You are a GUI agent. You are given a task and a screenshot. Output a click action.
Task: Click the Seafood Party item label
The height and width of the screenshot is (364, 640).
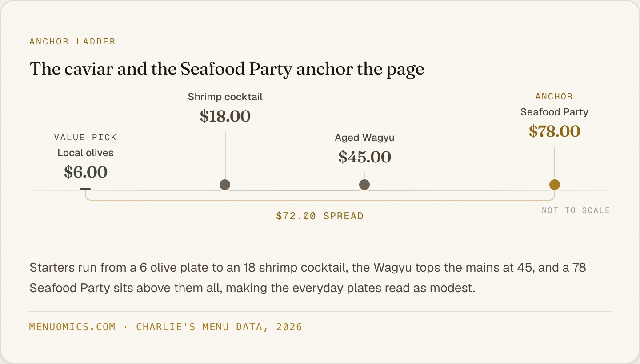coord(554,112)
